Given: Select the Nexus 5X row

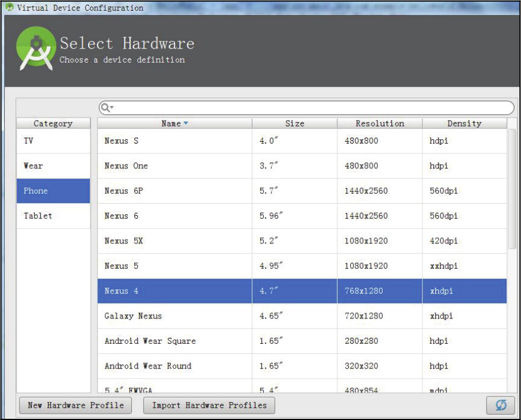Looking at the screenshot, I should [x=302, y=241].
